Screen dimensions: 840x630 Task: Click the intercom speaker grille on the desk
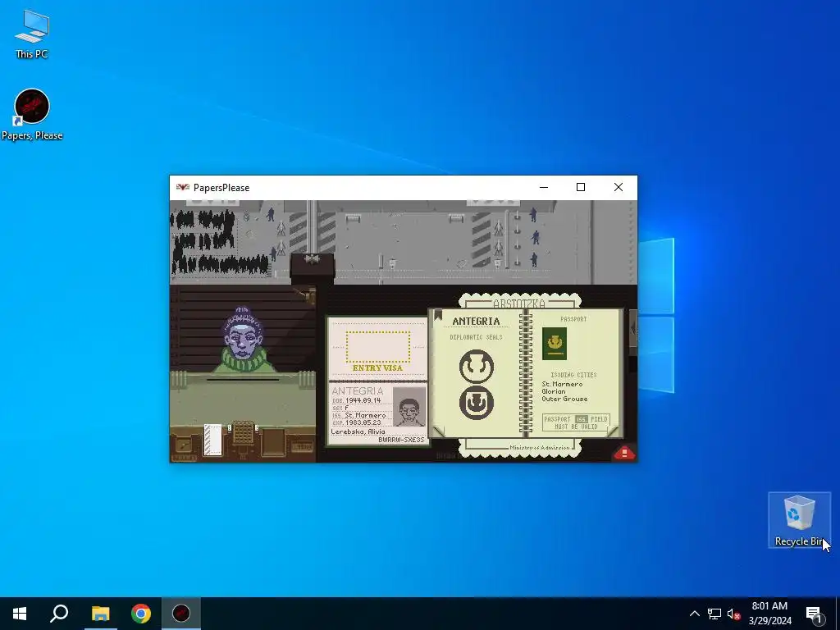tap(243, 431)
